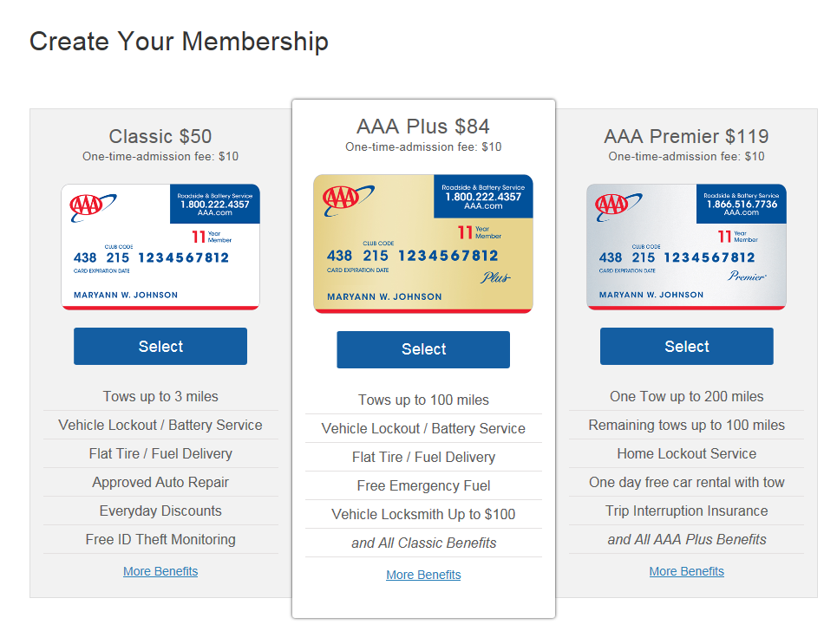Click the silver AAA Premier card image
This screenshot has height=644, width=837.
click(686, 247)
